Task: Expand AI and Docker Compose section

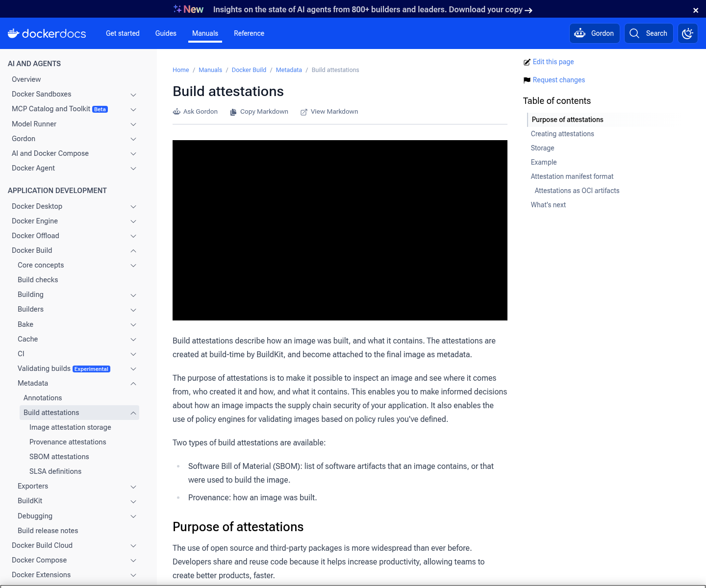Action: 133,154
